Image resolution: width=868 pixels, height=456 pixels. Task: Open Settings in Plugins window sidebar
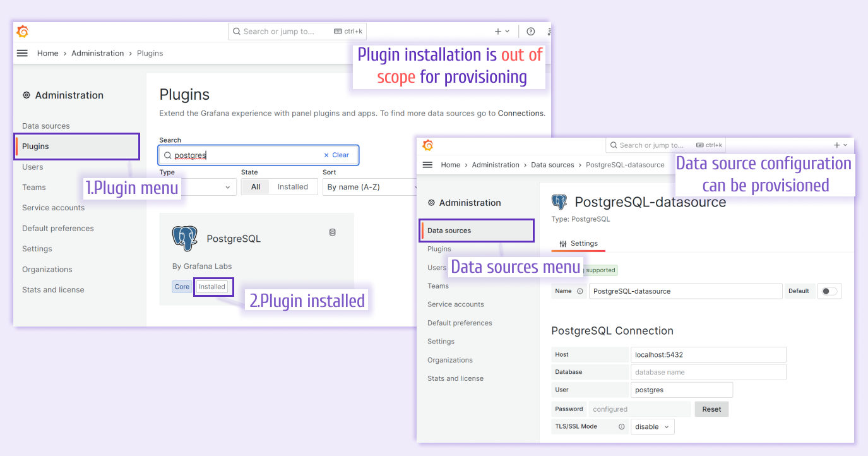pyautogui.click(x=37, y=249)
